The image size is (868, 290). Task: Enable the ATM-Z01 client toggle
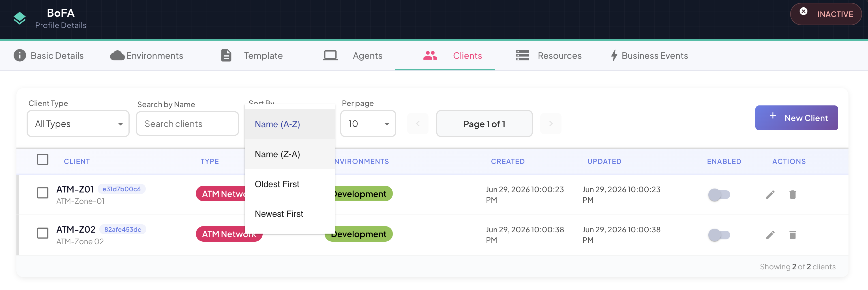(719, 194)
